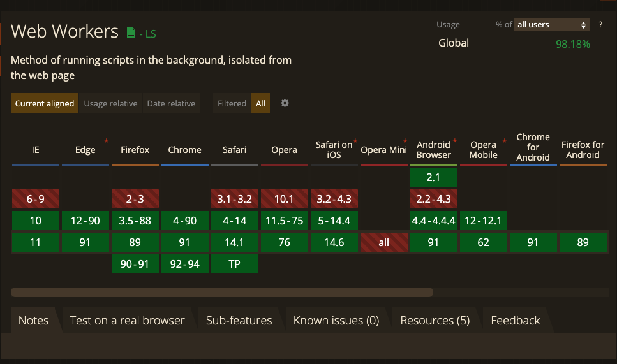The width and height of the screenshot is (617, 364).
Task: Click the horizontal scrollbar thumb
Action: tap(222, 292)
